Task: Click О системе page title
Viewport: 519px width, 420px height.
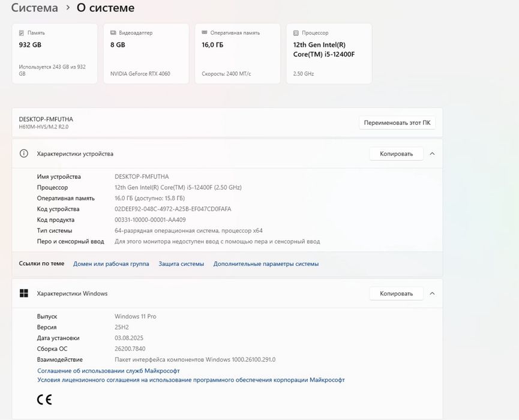Action: click(106, 8)
